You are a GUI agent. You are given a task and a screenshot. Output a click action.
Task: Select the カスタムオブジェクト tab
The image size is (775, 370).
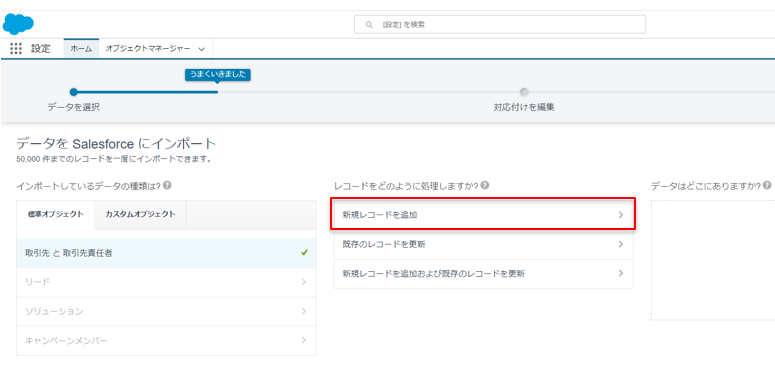tap(140, 214)
